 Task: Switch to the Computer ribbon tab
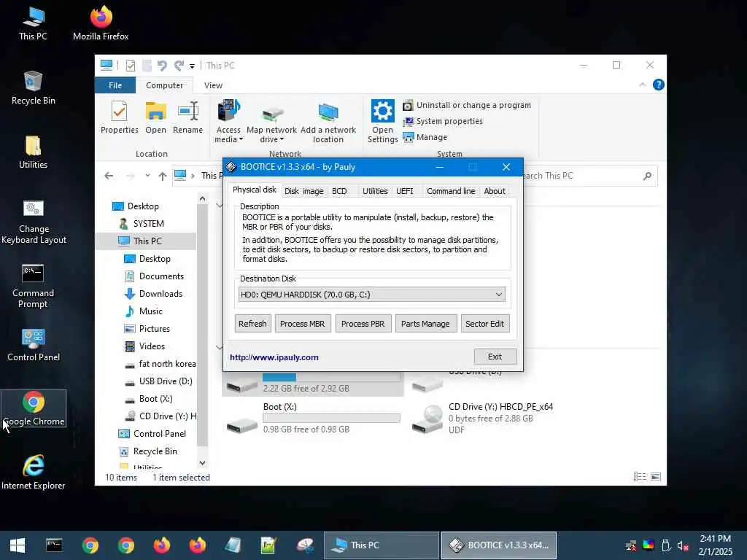164,85
